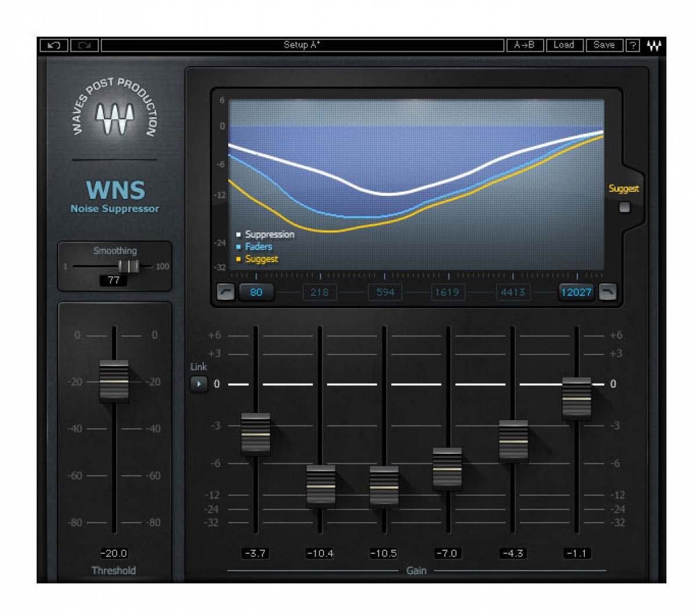Click the Suppression legend label

pos(270,234)
